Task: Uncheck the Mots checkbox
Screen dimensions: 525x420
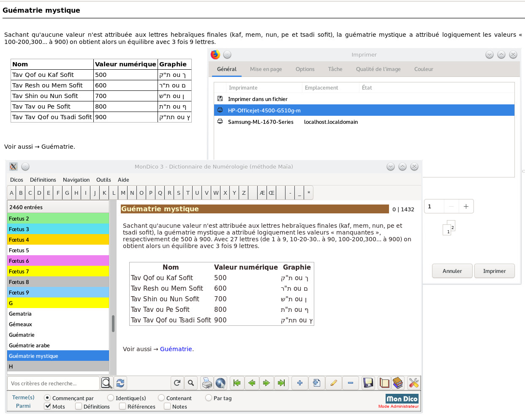Action: coord(48,406)
